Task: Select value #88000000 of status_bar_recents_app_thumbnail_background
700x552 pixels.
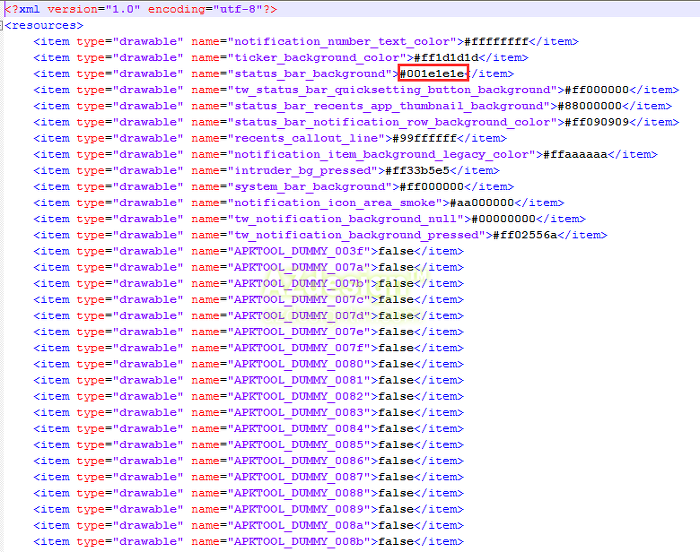Action: [590, 106]
